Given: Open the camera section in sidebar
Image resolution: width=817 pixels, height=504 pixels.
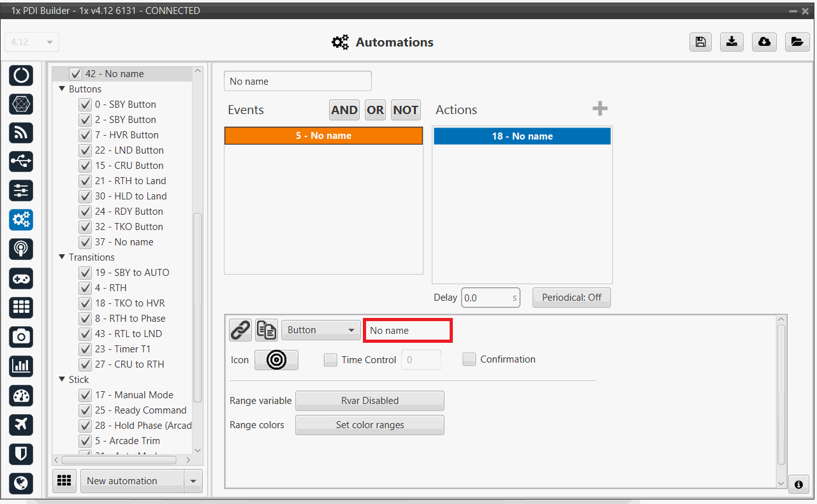Looking at the screenshot, I should [21, 336].
